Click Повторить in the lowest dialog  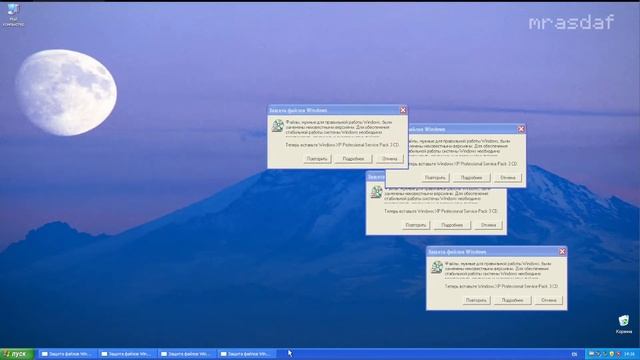476,300
